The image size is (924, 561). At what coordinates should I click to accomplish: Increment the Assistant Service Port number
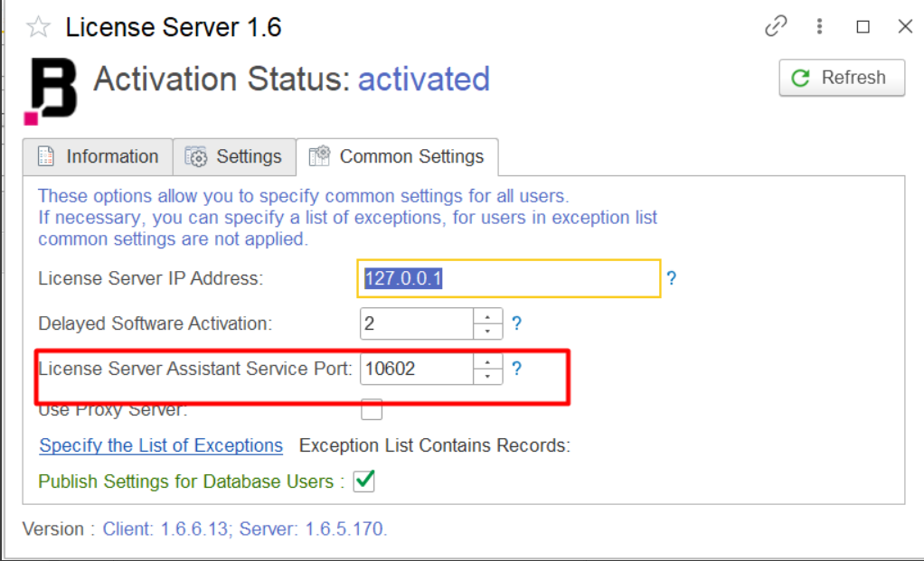[488, 361]
